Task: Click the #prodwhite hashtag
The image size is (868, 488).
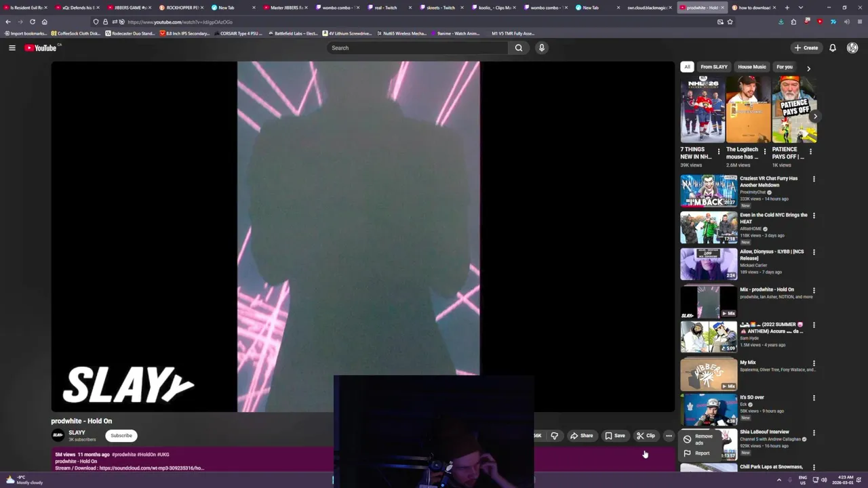Action: point(125,455)
